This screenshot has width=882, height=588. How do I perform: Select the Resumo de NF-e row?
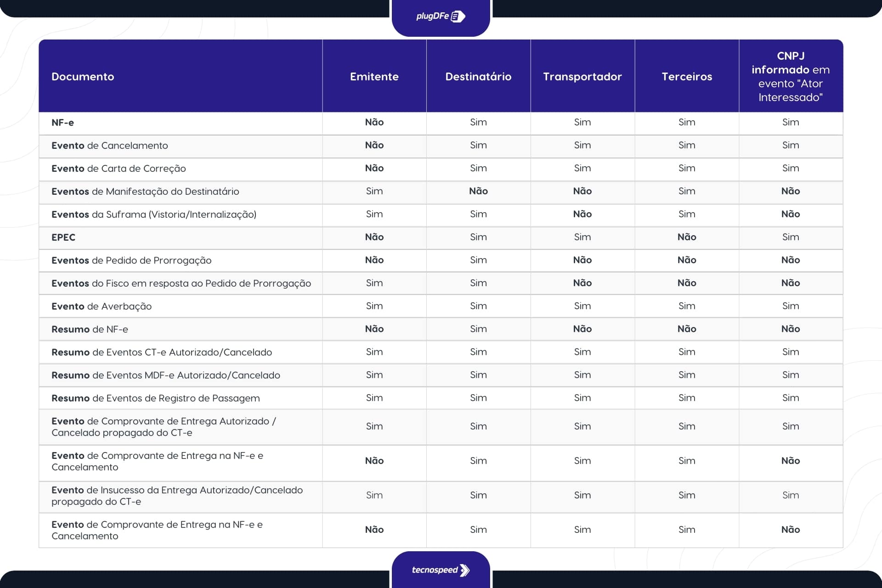coord(90,329)
